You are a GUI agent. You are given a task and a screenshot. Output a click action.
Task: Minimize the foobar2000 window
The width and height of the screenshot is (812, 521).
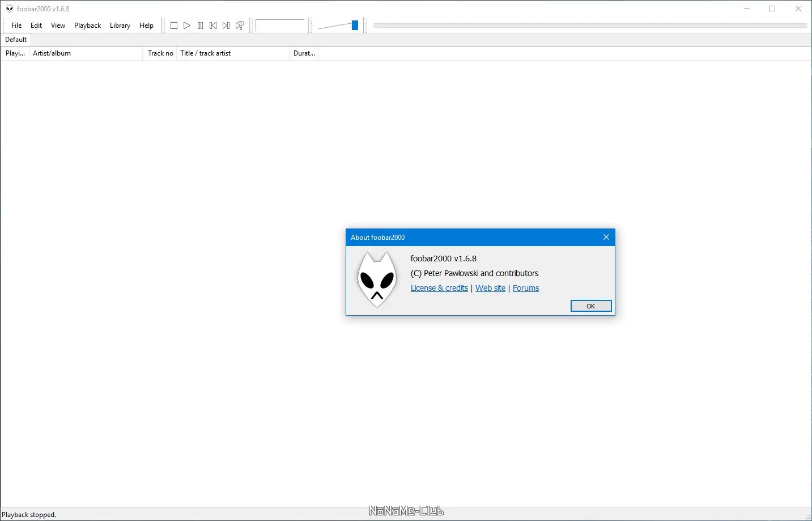(747, 9)
